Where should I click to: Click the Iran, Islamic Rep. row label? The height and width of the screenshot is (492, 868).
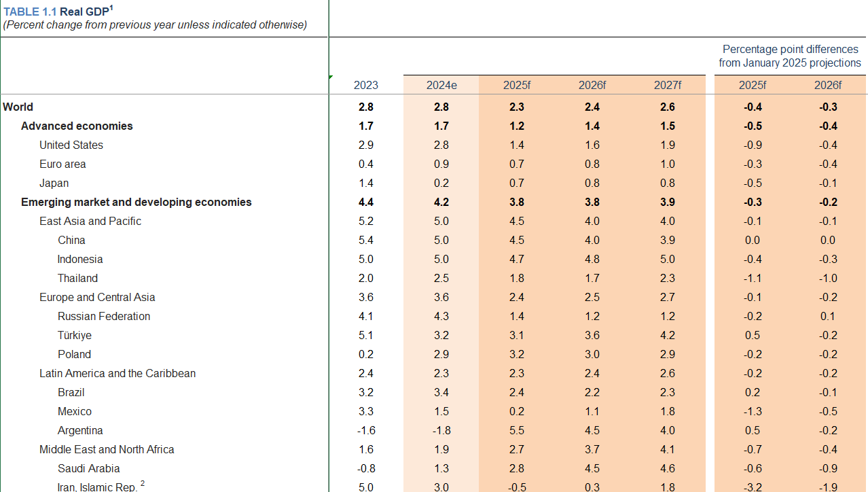tap(98, 487)
